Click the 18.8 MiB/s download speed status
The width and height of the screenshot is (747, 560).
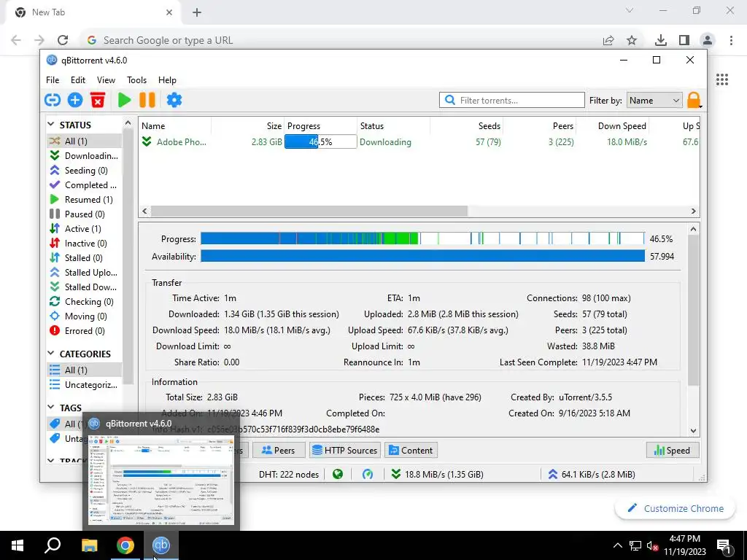point(438,474)
